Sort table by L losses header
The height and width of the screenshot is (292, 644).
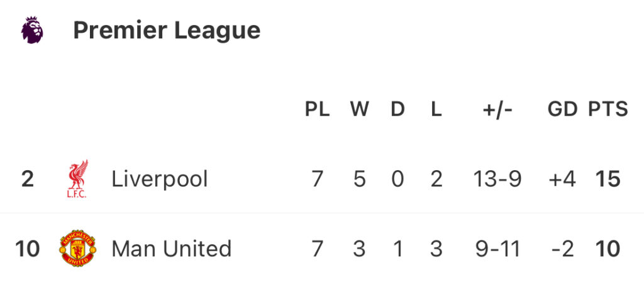pos(436,109)
